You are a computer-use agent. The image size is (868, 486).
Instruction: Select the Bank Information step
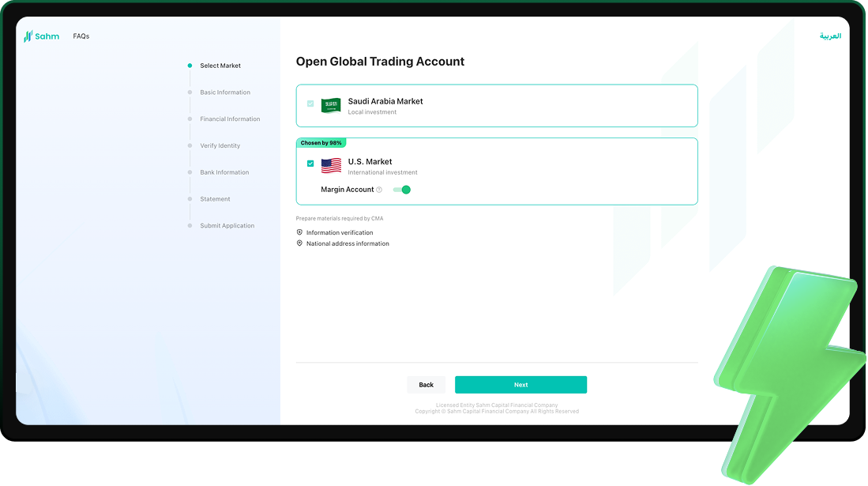tap(224, 172)
